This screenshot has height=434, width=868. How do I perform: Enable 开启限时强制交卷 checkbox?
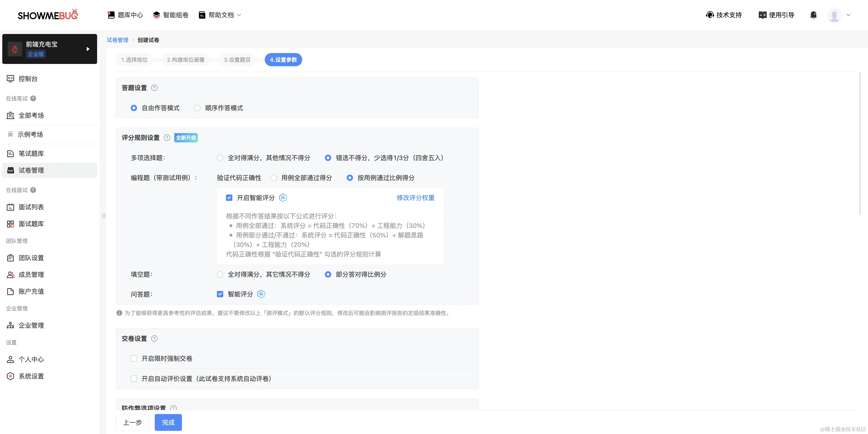[134, 358]
